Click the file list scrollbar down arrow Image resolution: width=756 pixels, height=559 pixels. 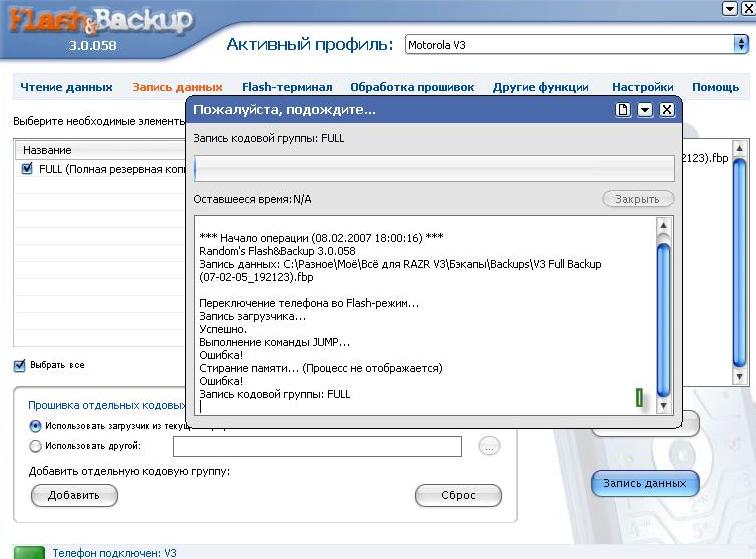(x=740, y=377)
